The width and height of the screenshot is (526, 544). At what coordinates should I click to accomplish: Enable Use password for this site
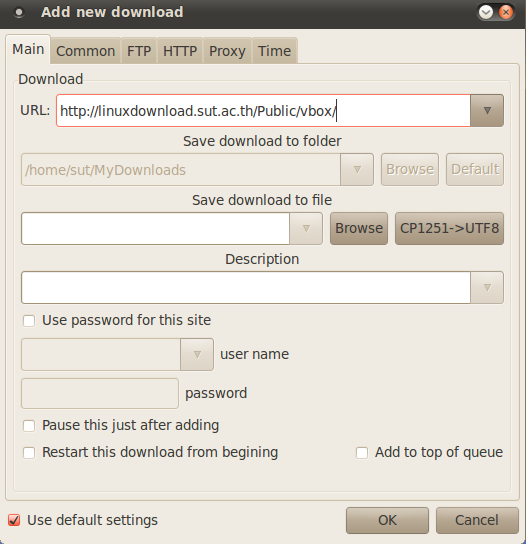pyautogui.click(x=29, y=321)
